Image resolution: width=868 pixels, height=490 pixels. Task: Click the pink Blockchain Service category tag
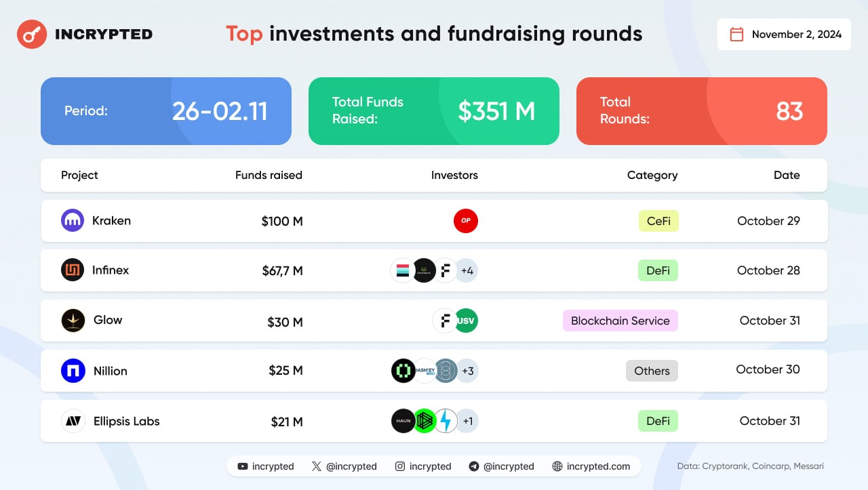[x=620, y=321]
